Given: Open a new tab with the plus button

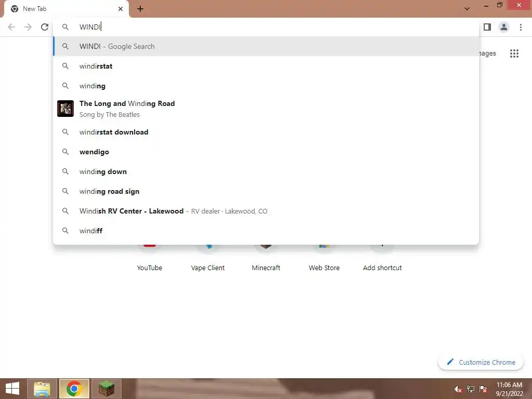Looking at the screenshot, I should pyautogui.click(x=140, y=9).
